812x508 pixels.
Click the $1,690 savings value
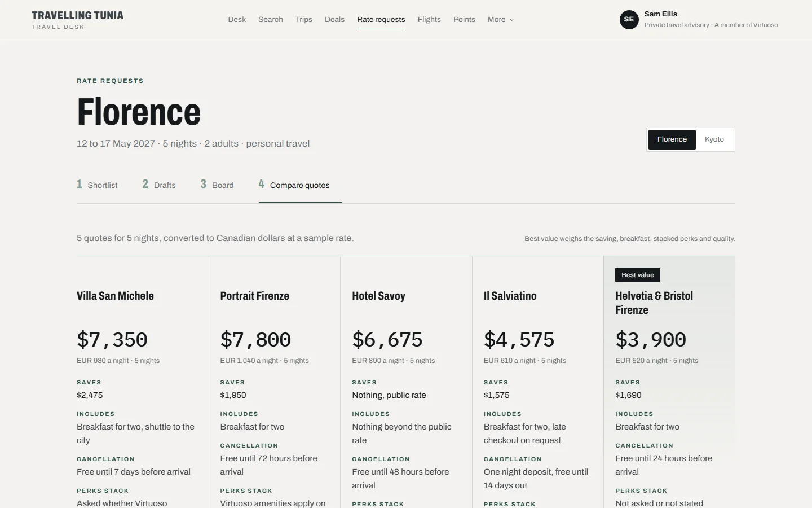[628, 395]
